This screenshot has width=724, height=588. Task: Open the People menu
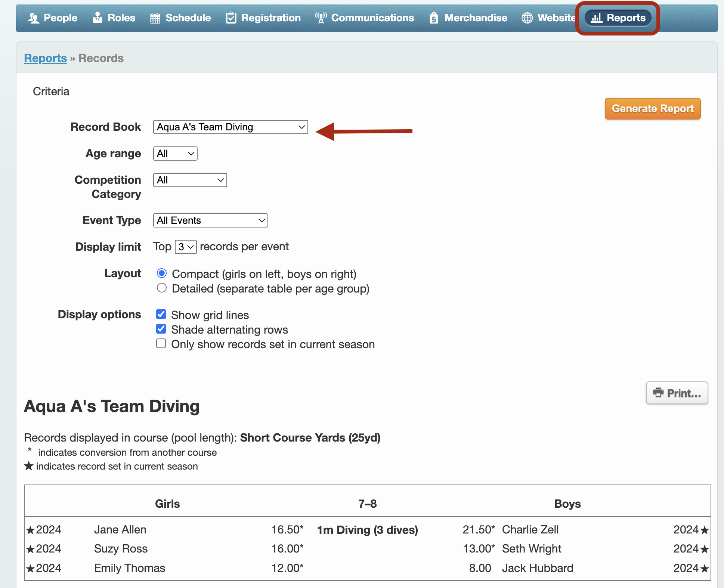click(x=52, y=18)
